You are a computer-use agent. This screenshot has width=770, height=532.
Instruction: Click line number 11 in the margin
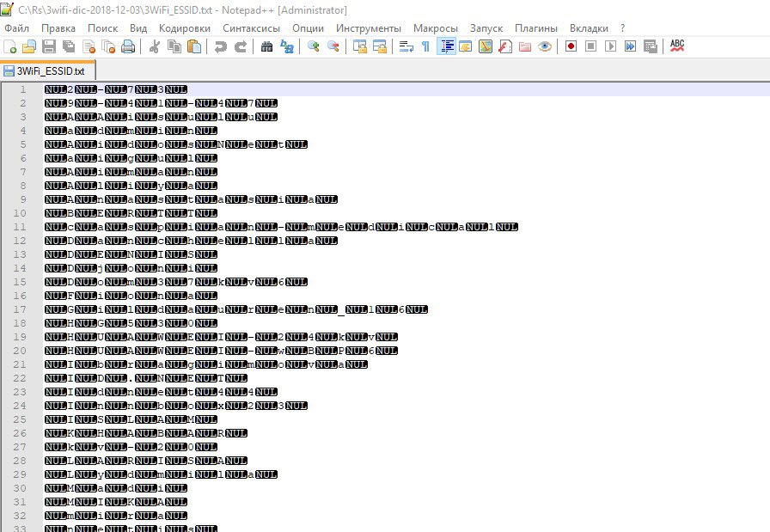tap(20, 227)
